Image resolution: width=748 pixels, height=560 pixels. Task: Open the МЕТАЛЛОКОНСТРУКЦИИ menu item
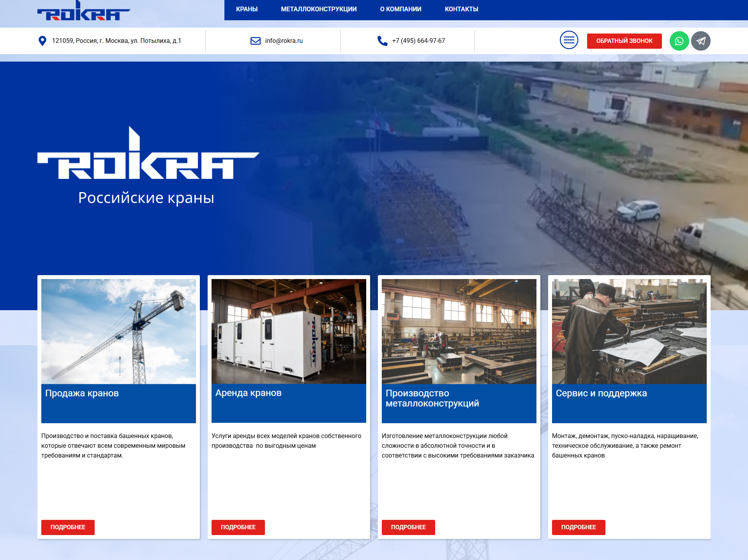[319, 9]
